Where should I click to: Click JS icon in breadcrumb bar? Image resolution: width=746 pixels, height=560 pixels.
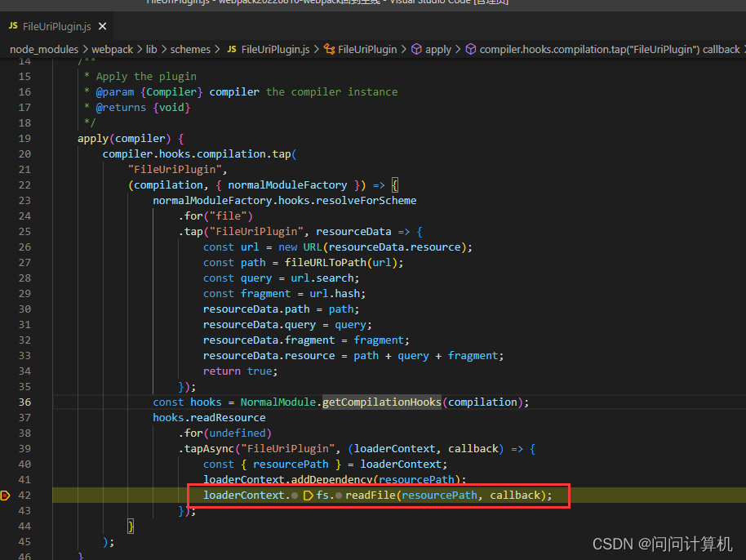[232, 49]
